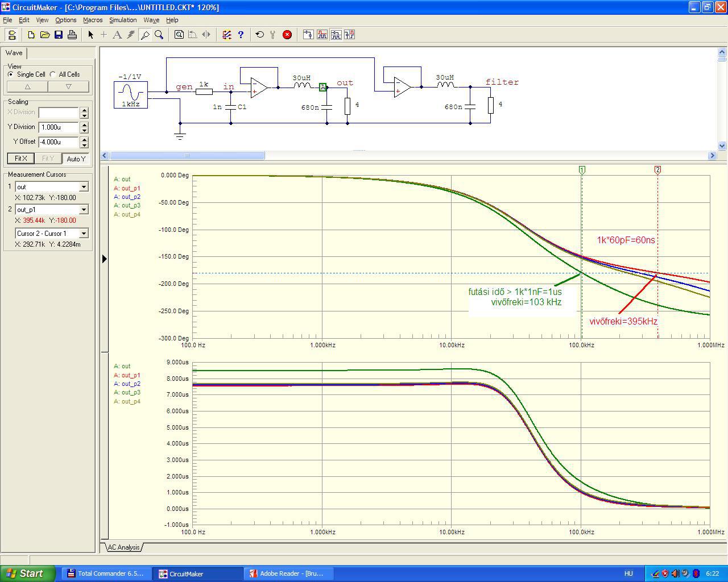The height and width of the screenshot is (582, 728).
Task: Click the schematic scroll down arrow
Action: click(722, 146)
